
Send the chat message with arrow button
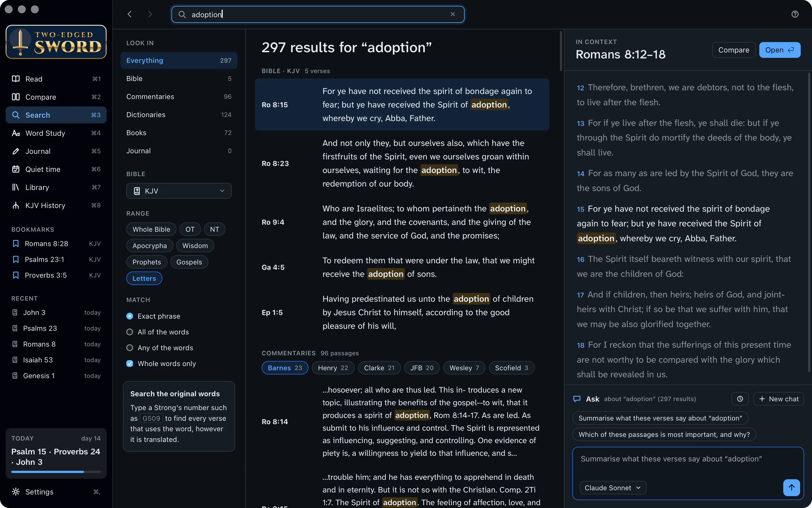[x=791, y=487]
